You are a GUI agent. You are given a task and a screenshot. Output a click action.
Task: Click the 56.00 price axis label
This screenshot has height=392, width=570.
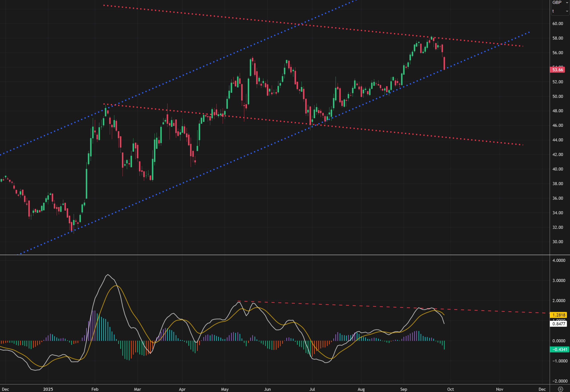(x=558, y=53)
